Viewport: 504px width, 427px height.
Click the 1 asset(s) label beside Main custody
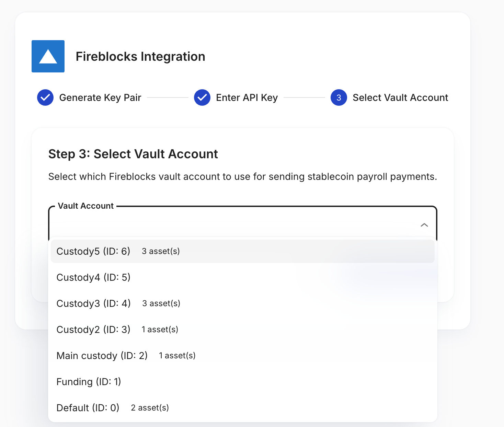tap(177, 356)
